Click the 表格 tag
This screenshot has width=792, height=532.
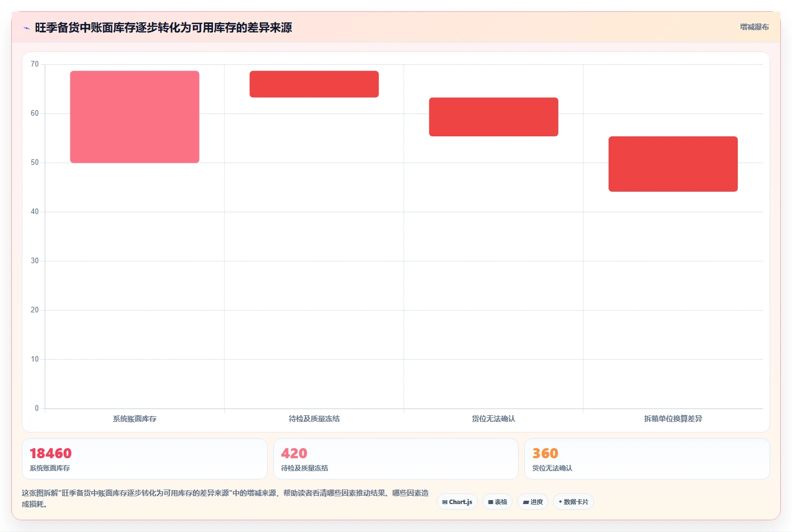tap(497, 502)
